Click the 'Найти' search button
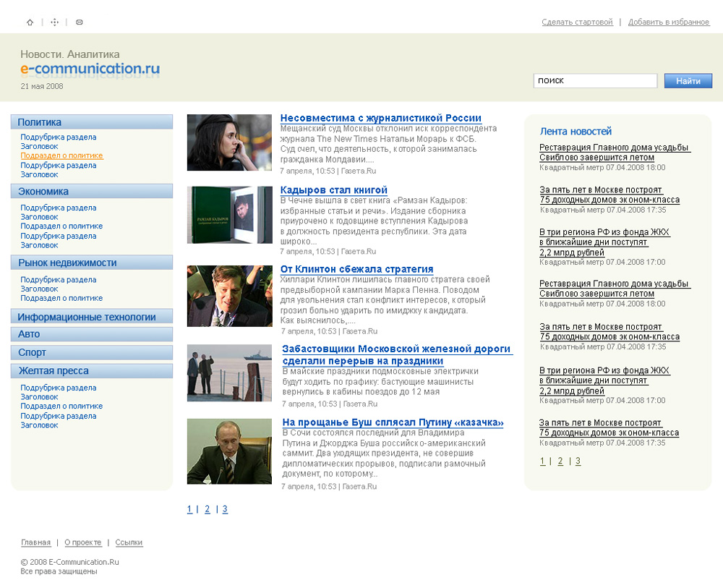Image resolution: width=723 pixels, height=588 pixels. (688, 81)
